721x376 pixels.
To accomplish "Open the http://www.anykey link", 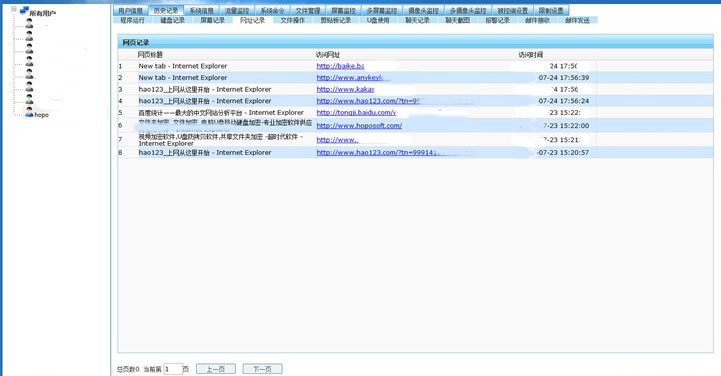I will coord(349,78).
